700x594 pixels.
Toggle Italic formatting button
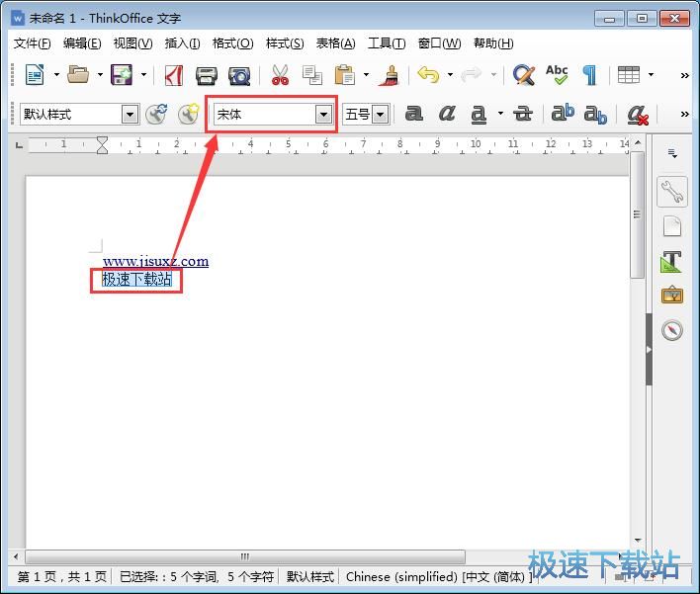447,115
